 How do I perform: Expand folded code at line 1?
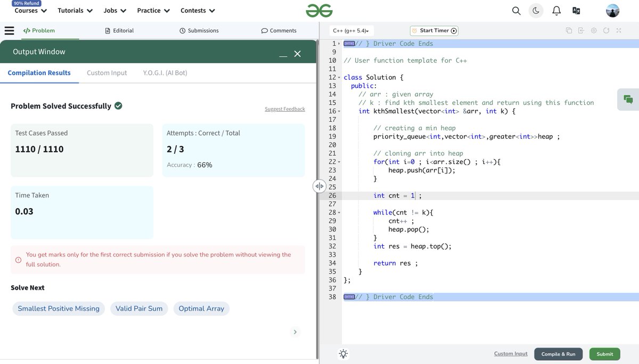pyautogui.click(x=339, y=44)
